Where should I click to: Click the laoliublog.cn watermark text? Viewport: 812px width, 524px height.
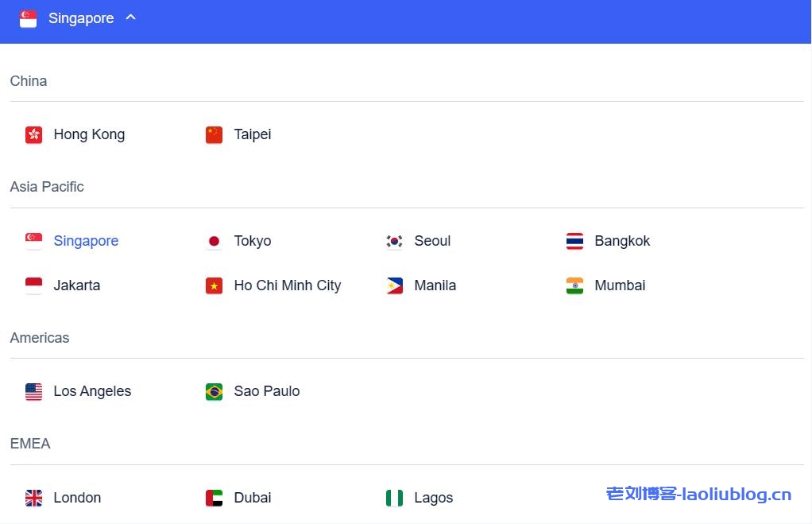point(698,494)
